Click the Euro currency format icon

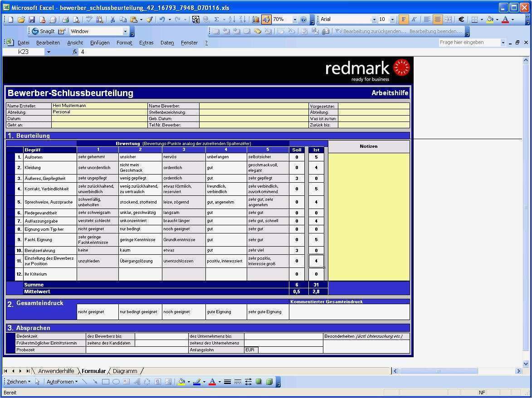(461, 19)
